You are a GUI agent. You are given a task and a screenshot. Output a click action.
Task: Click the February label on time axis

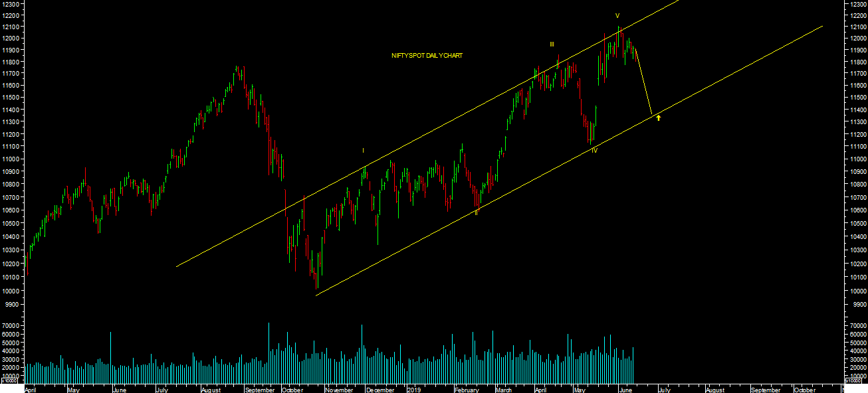[467, 390]
